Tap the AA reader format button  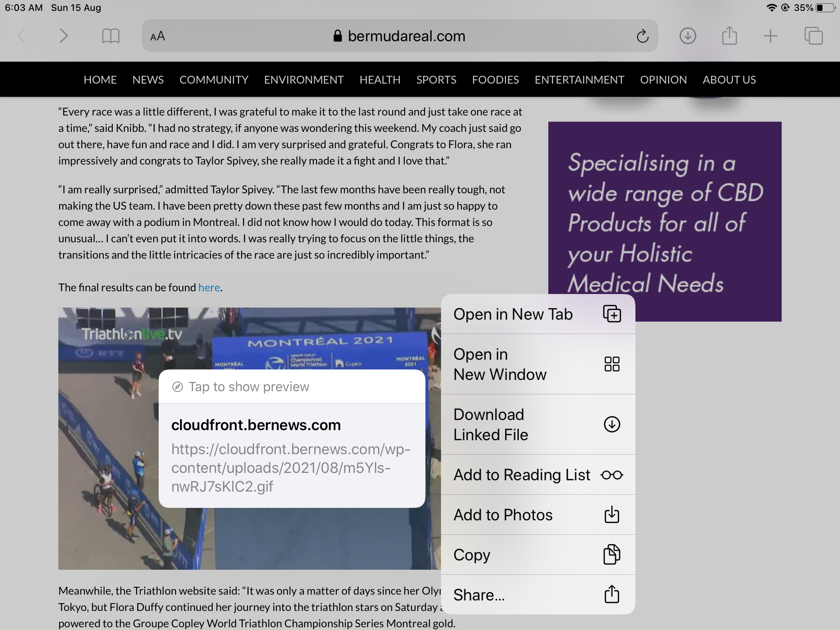pyautogui.click(x=157, y=36)
